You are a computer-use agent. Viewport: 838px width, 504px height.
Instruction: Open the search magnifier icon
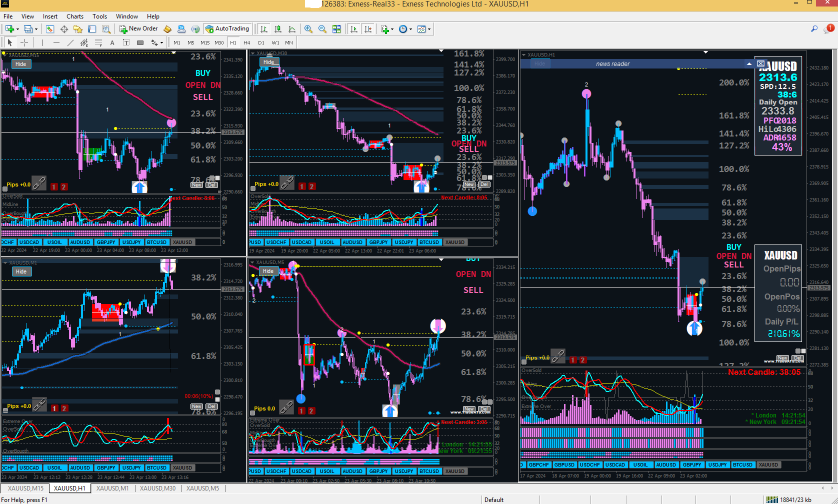tap(814, 29)
